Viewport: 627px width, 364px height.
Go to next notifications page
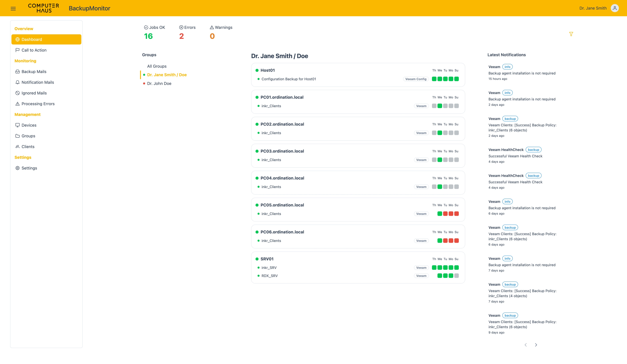(x=536, y=345)
